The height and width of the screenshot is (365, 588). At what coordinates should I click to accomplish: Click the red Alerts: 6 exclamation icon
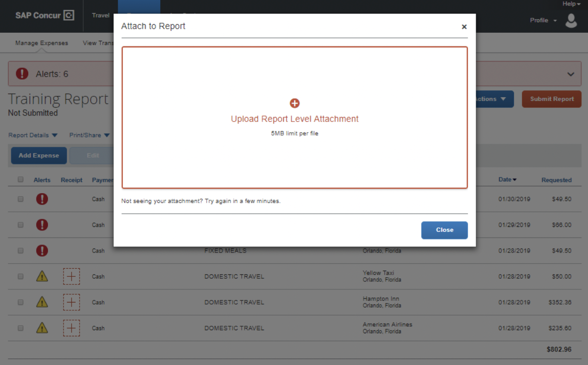click(22, 74)
